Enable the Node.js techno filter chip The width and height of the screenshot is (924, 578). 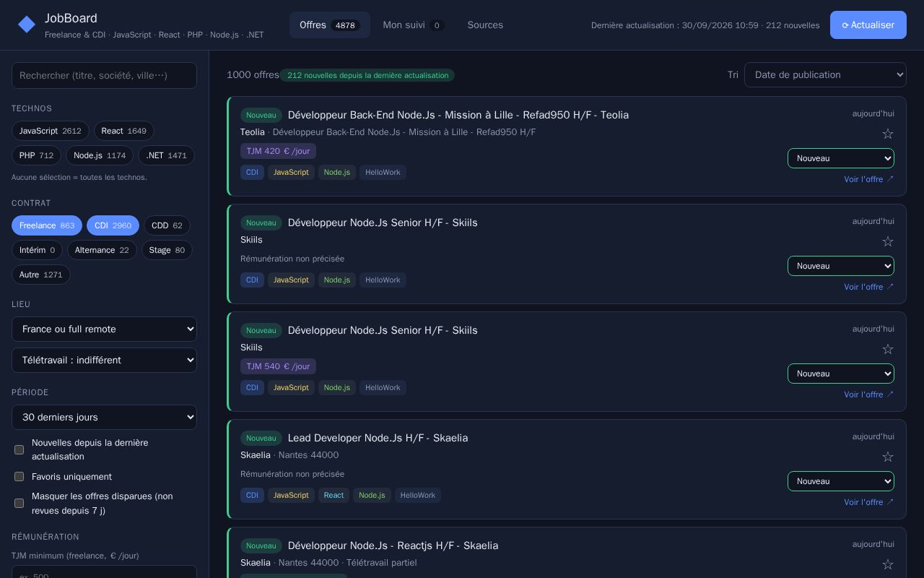(100, 155)
